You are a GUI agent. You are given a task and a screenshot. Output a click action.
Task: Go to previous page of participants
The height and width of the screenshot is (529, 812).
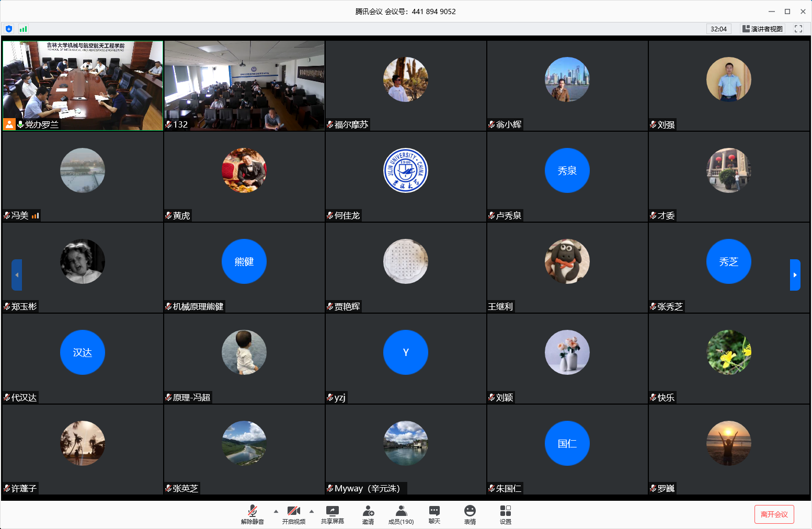click(17, 275)
